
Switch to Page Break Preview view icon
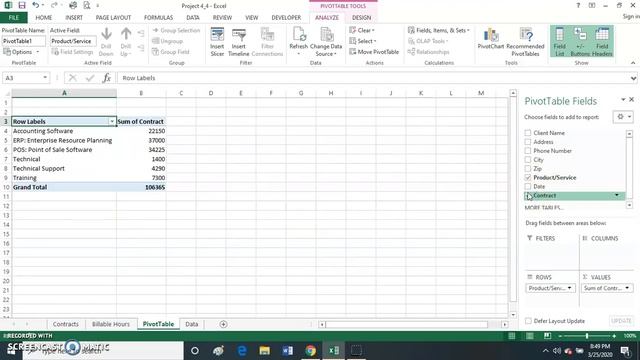(x=547, y=336)
